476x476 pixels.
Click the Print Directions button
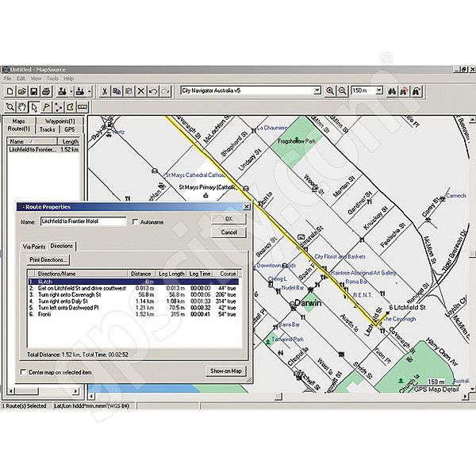[49, 259]
